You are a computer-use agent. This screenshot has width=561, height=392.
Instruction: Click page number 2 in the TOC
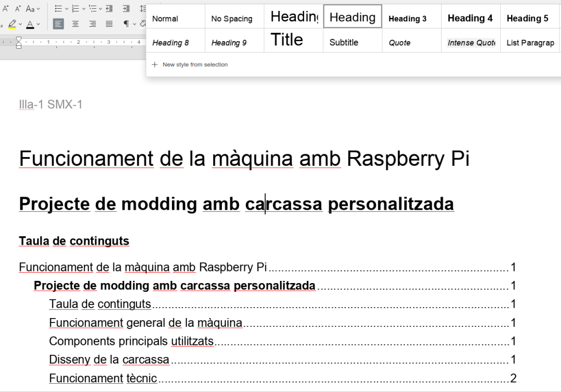(513, 378)
